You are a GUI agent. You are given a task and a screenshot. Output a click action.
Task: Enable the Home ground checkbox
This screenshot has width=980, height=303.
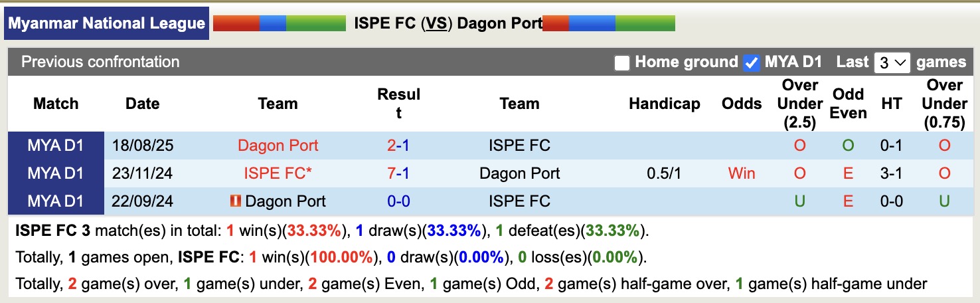(x=622, y=63)
